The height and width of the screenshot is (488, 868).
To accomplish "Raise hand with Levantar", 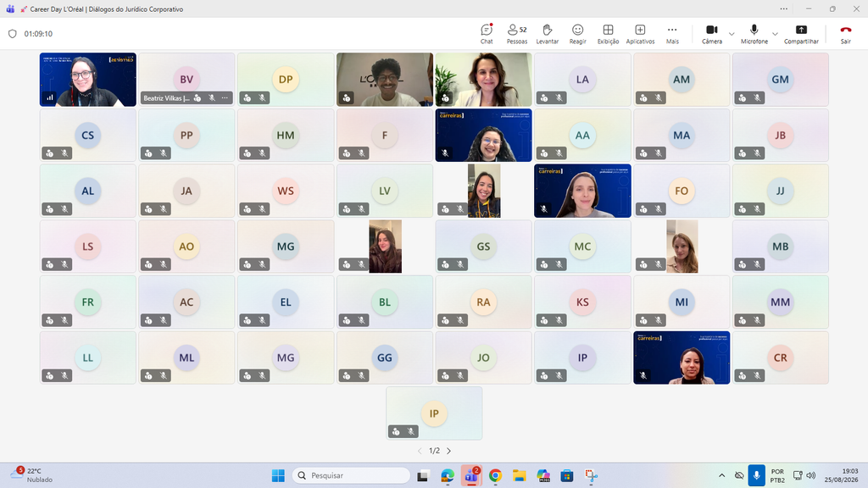I will [x=547, y=34].
